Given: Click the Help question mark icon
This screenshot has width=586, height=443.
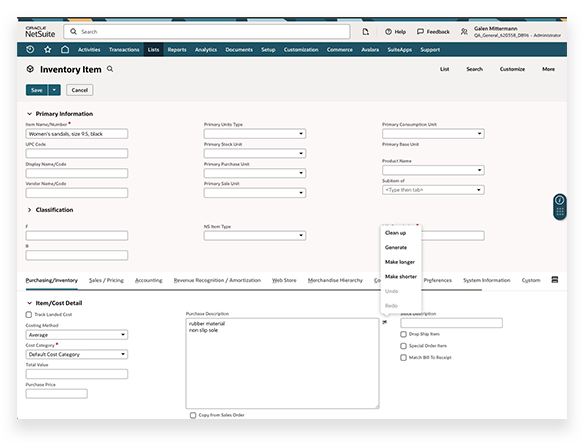Looking at the screenshot, I should point(388,32).
